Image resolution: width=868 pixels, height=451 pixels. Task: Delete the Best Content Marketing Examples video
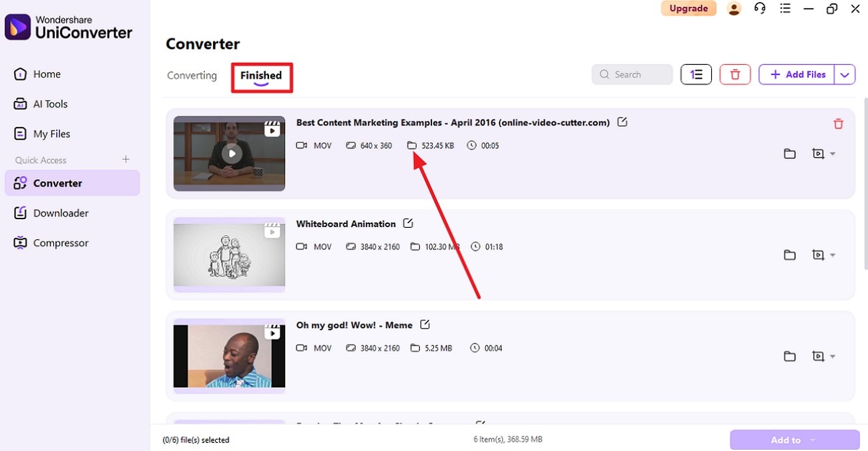tap(839, 124)
